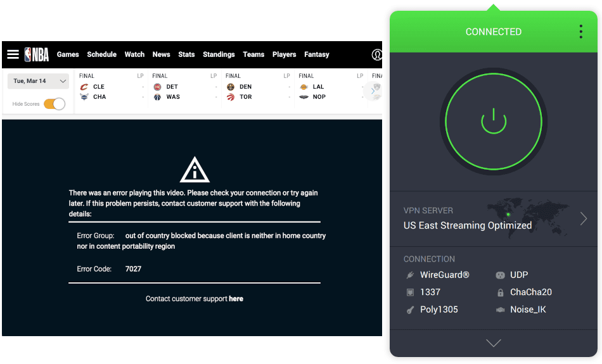This screenshot has height=364, width=602.
Task: Click the ChaCha20 lock icon
Action: pos(500,292)
